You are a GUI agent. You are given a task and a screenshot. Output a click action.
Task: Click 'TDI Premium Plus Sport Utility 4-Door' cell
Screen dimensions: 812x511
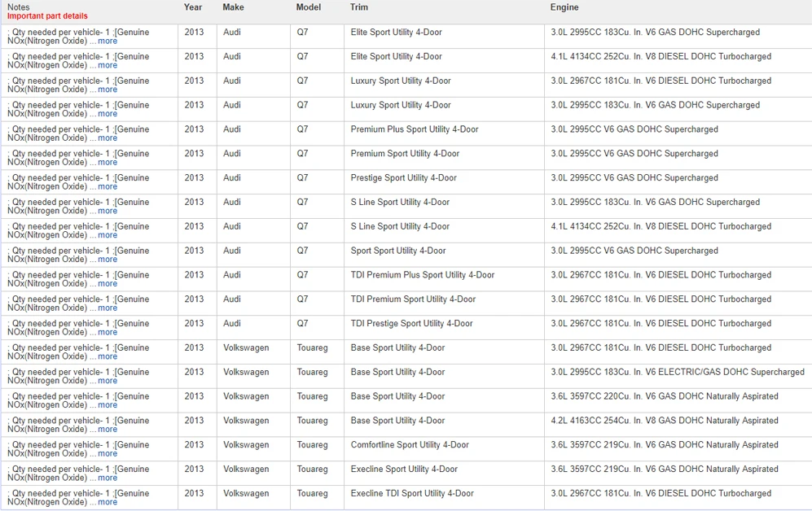click(423, 275)
